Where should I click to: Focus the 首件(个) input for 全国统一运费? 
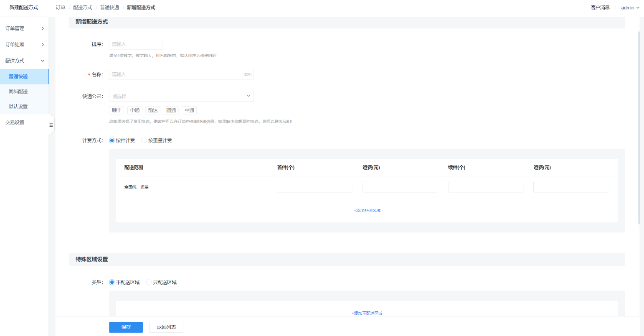tap(314, 187)
